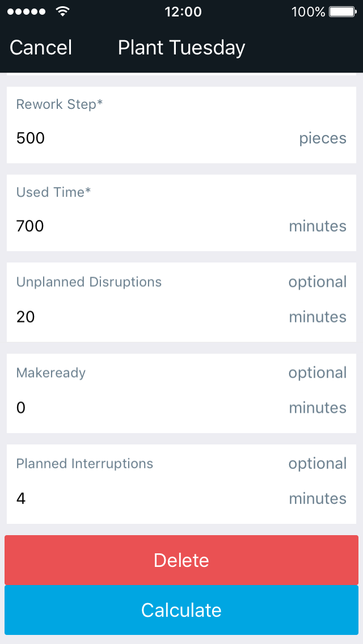Edit the Rework Step value of 500
This screenshot has width=363, height=644.
point(30,138)
